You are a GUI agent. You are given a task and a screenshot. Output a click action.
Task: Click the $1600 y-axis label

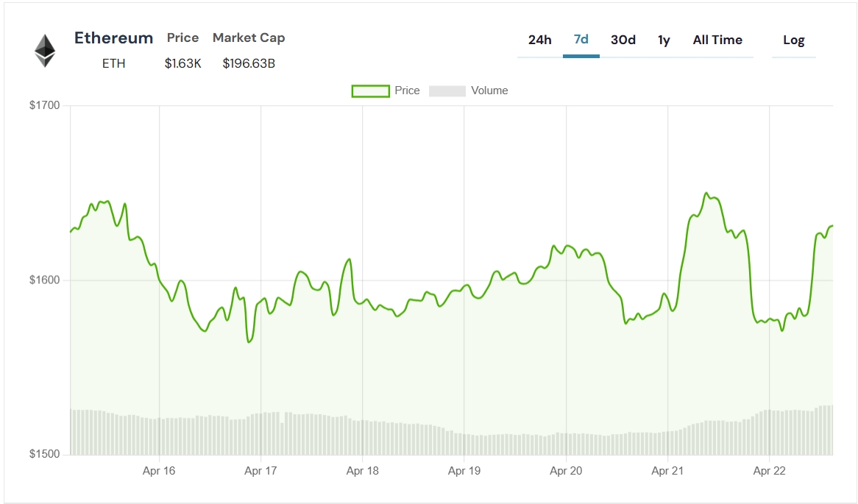pyautogui.click(x=44, y=280)
